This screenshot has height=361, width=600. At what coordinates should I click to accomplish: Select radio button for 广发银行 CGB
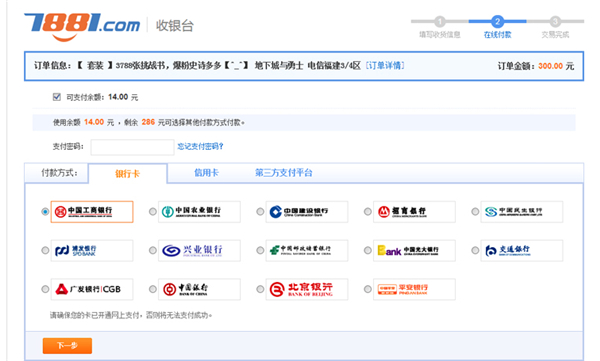point(45,289)
